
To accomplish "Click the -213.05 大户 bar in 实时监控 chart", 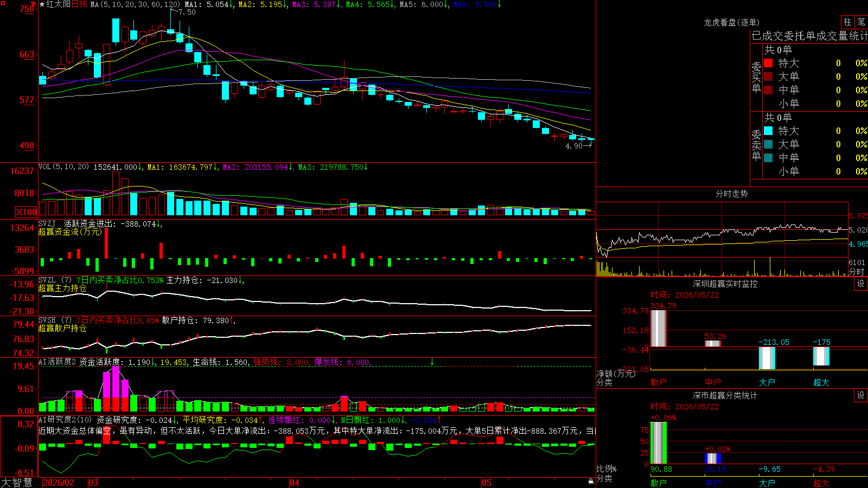I will [x=767, y=358].
